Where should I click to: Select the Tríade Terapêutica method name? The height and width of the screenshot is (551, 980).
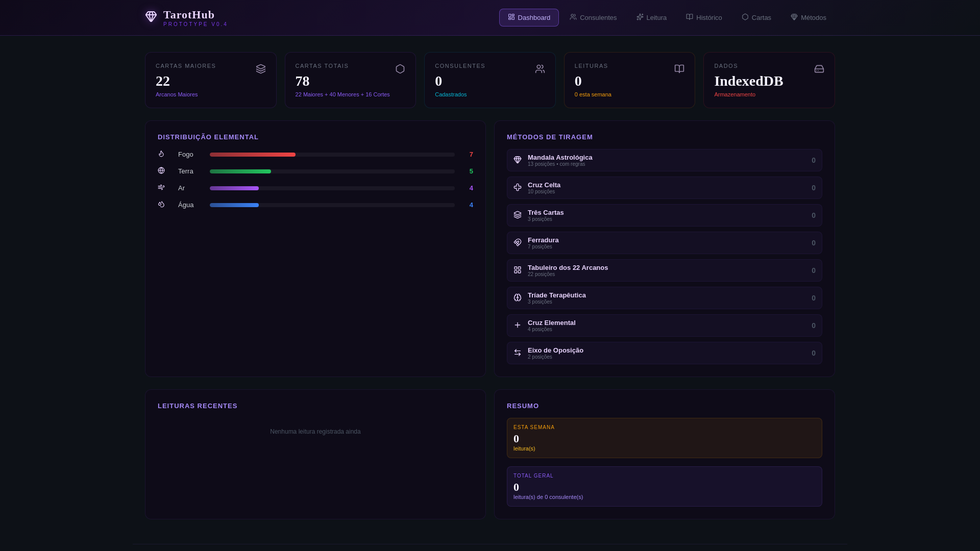coord(557,295)
